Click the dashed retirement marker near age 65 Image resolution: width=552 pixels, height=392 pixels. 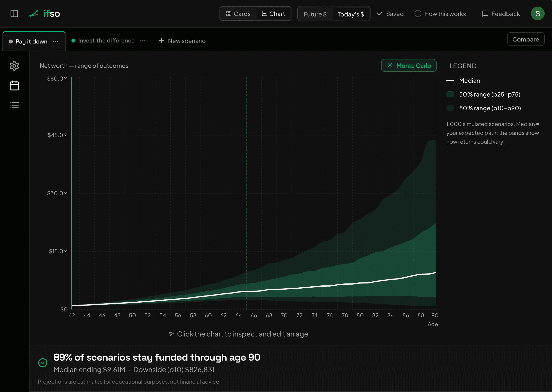(246, 193)
